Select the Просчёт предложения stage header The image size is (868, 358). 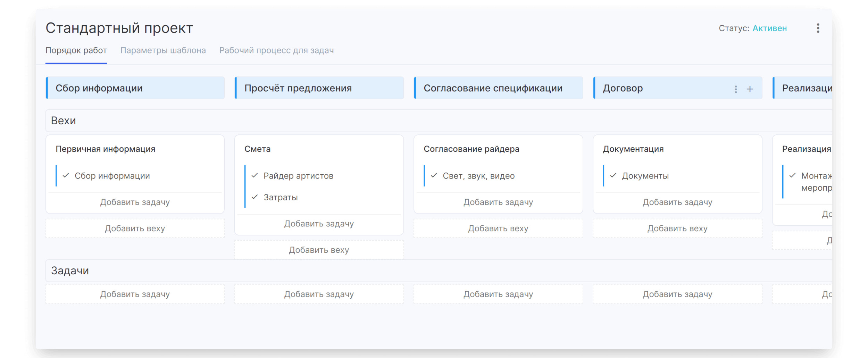pos(298,88)
